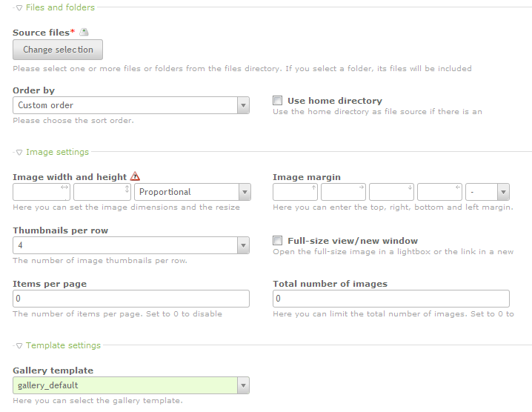Open the Gallery template dropdown
This screenshot has width=532, height=412.
point(131,385)
